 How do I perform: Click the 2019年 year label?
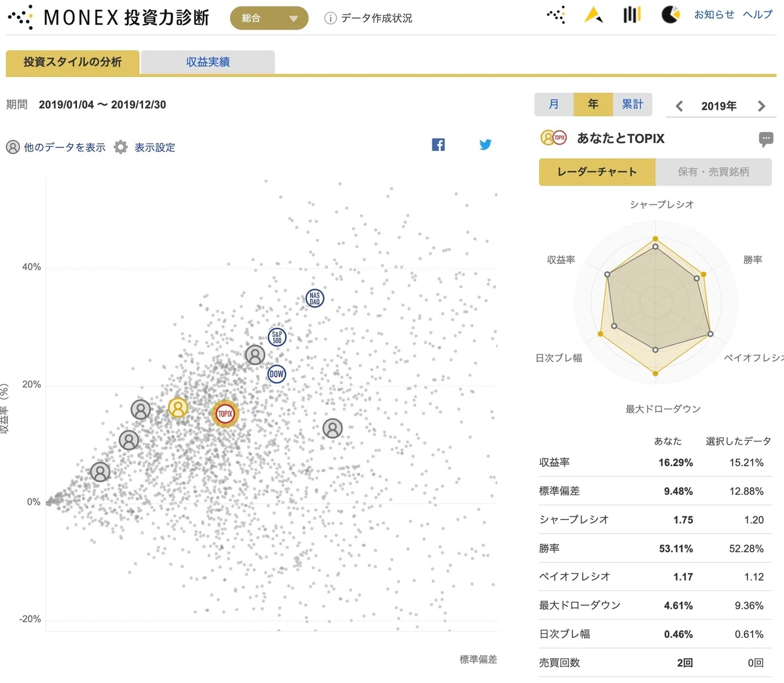pos(719,106)
